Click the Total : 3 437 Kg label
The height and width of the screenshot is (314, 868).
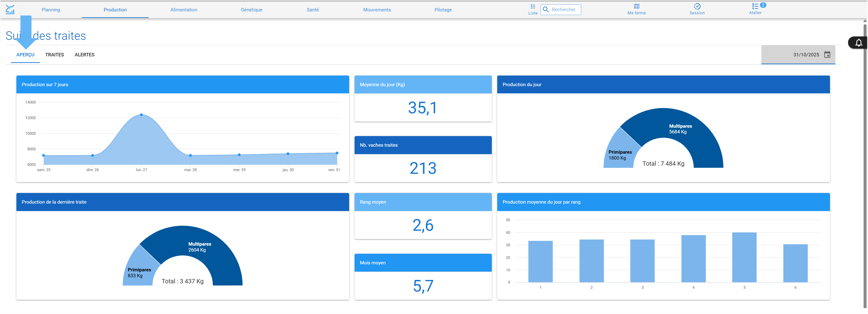tap(183, 281)
